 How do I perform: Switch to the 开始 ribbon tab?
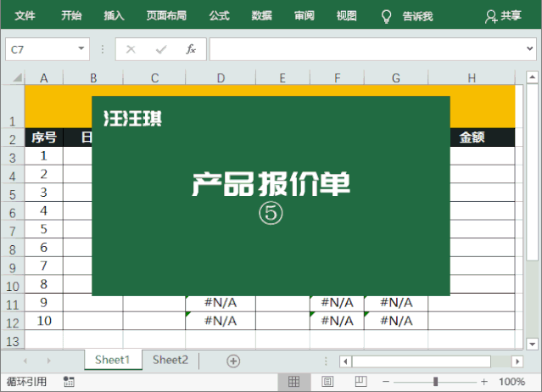(71, 16)
